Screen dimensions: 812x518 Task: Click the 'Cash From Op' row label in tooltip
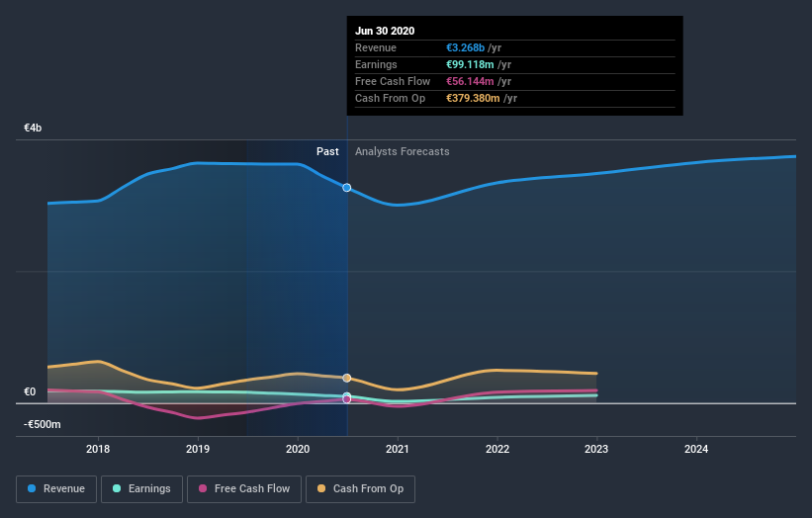click(x=390, y=98)
